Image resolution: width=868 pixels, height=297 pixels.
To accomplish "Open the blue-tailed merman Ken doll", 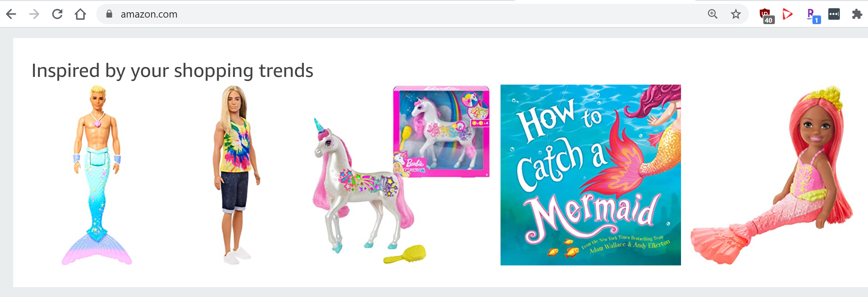I will coord(97,175).
